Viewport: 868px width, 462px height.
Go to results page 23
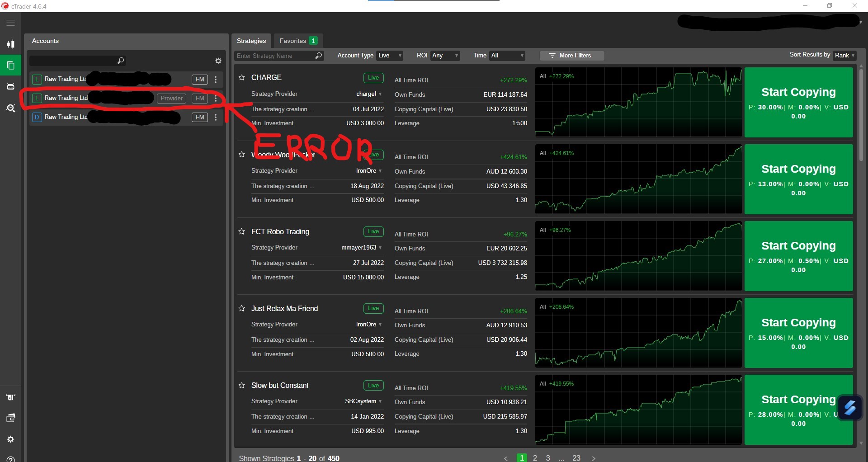(x=576, y=458)
